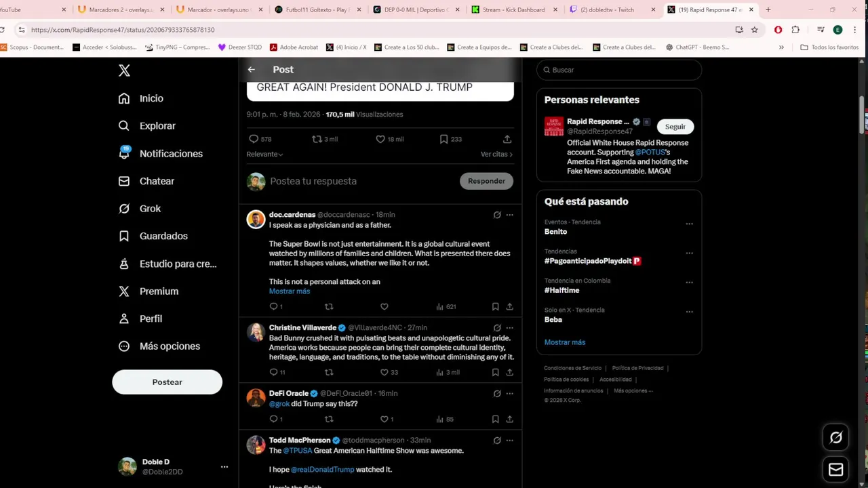Open Grok action on doc.cardenas post

tap(497, 215)
